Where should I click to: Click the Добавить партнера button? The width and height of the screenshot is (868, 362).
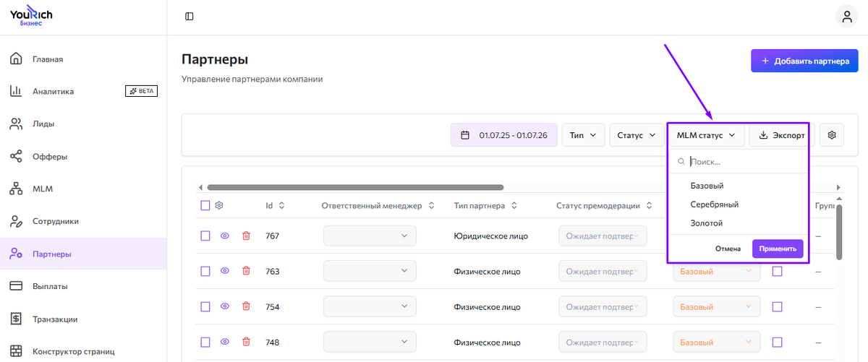pos(804,61)
